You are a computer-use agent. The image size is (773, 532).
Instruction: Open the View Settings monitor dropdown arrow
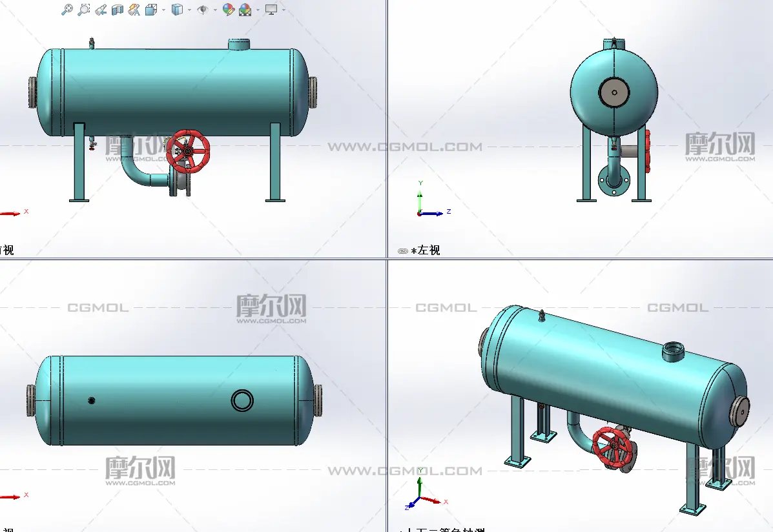click(x=283, y=10)
